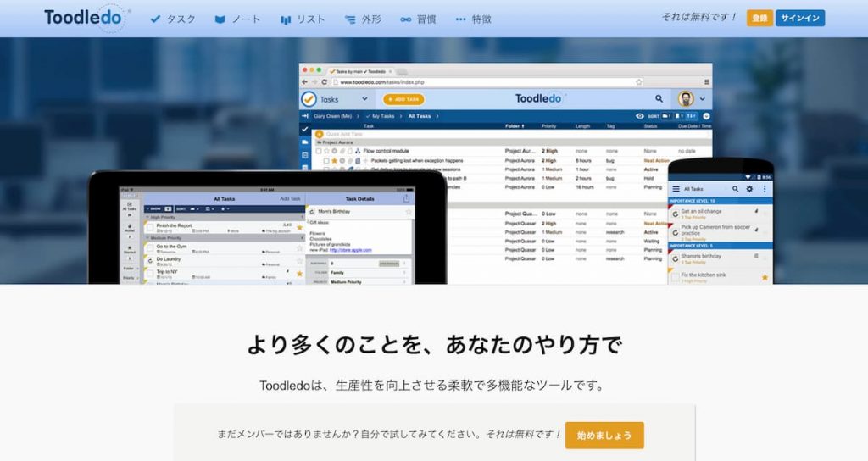Click the collapse-sidebar arrow beside Gary Olsen

tap(305, 116)
